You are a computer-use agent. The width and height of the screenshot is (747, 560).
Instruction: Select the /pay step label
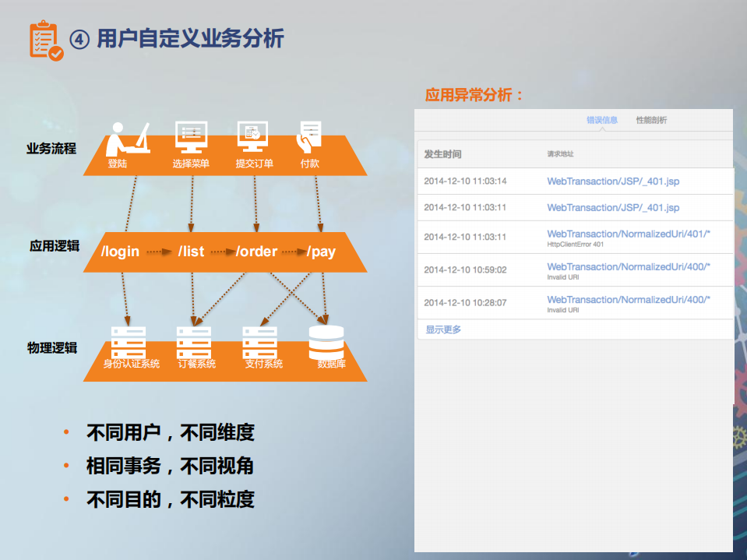pos(323,252)
